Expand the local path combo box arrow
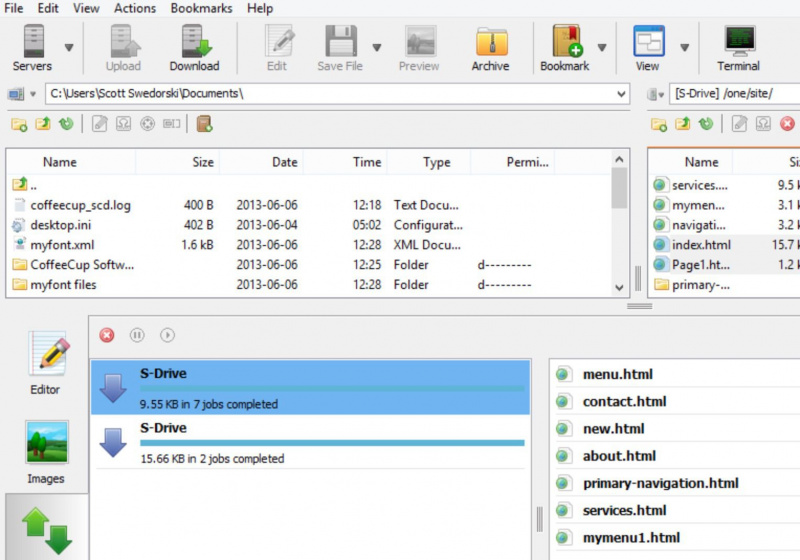Screen dimensions: 800x560 (621, 94)
